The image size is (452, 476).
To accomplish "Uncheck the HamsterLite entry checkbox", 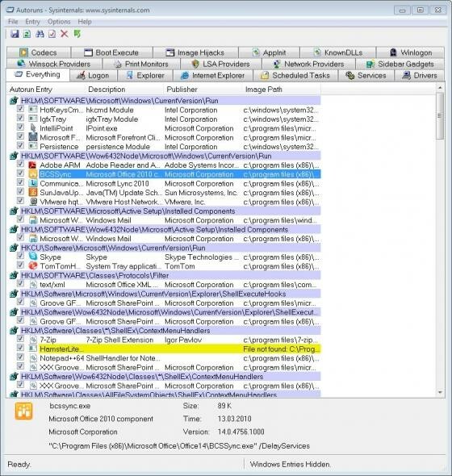I will click(20, 348).
